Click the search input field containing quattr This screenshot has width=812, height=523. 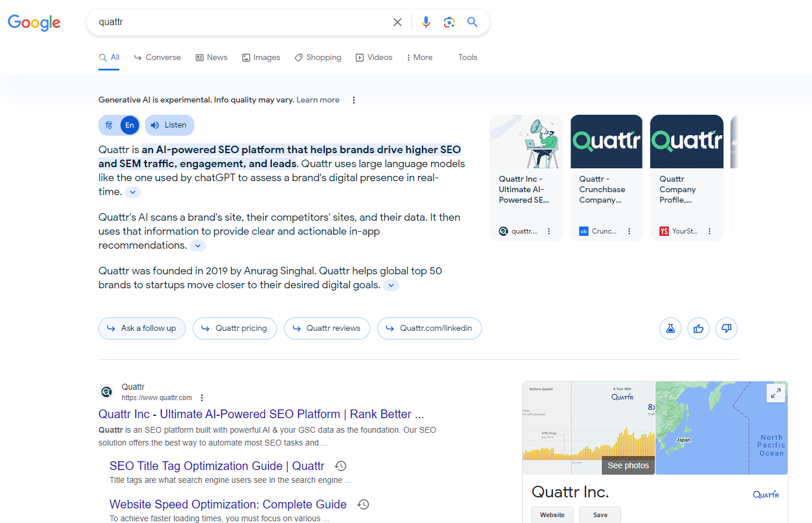[x=242, y=22]
